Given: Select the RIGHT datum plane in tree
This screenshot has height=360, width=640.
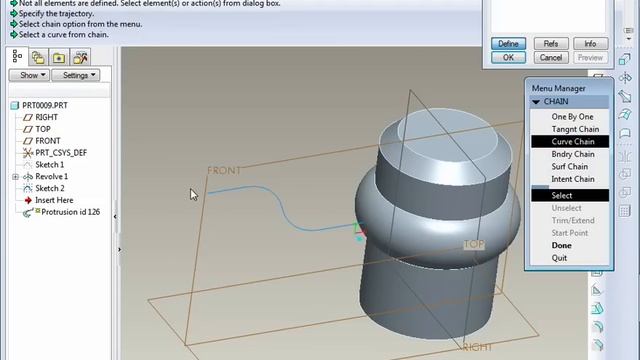Looking at the screenshot, I should [47, 117].
